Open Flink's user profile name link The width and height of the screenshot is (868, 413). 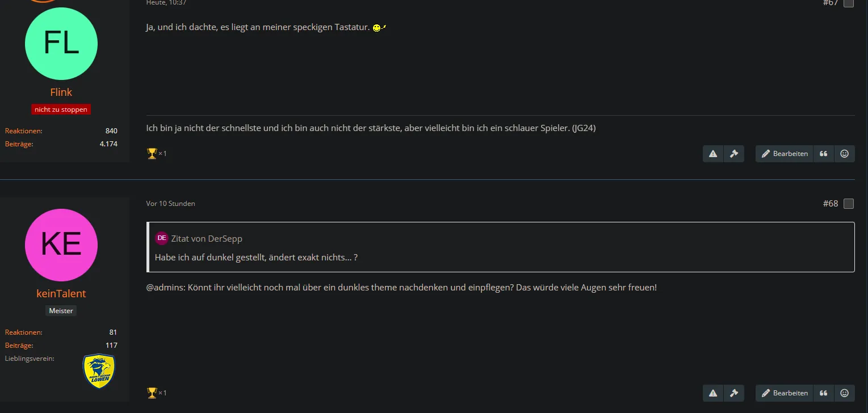click(61, 92)
